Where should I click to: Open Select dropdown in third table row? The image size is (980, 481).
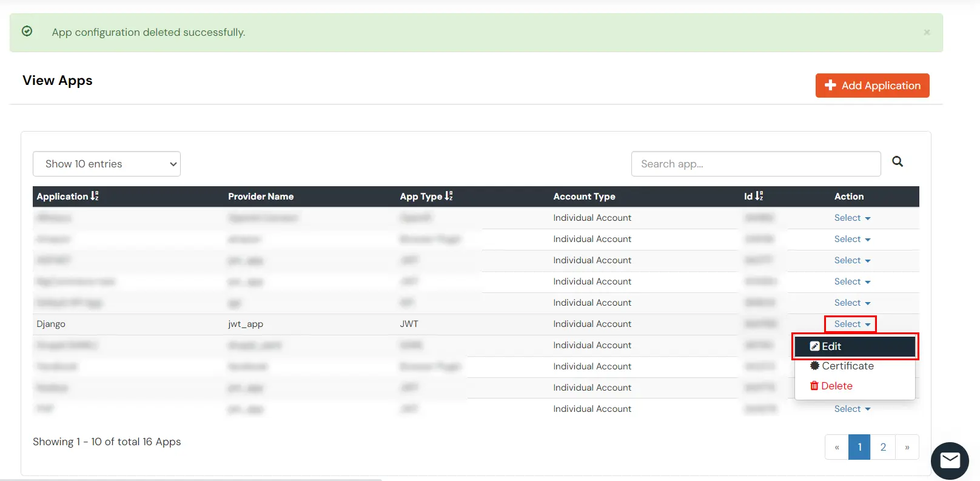point(852,260)
